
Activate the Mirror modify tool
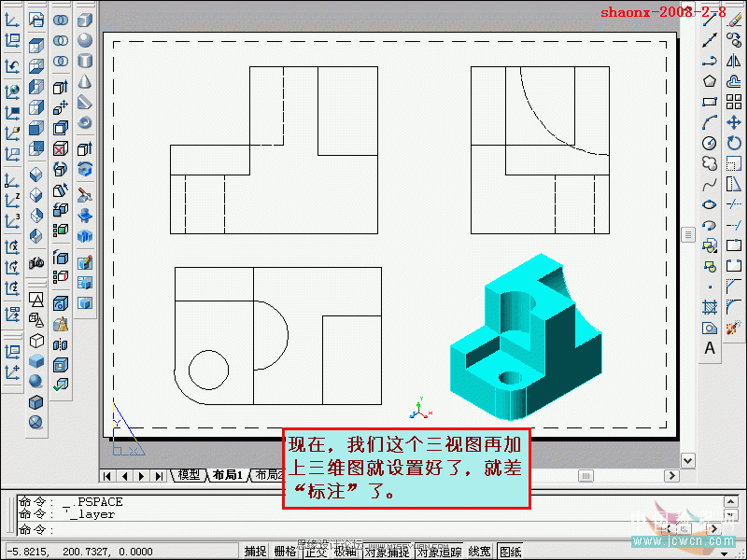click(x=734, y=61)
